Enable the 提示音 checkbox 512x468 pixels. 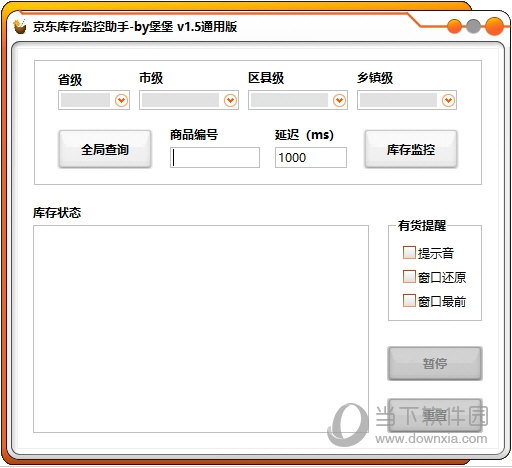409,253
